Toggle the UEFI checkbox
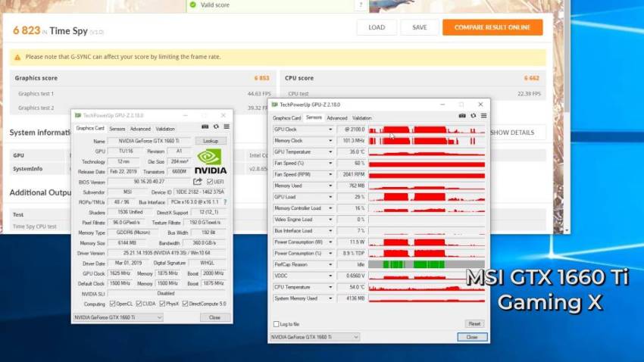 pos(209,182)
